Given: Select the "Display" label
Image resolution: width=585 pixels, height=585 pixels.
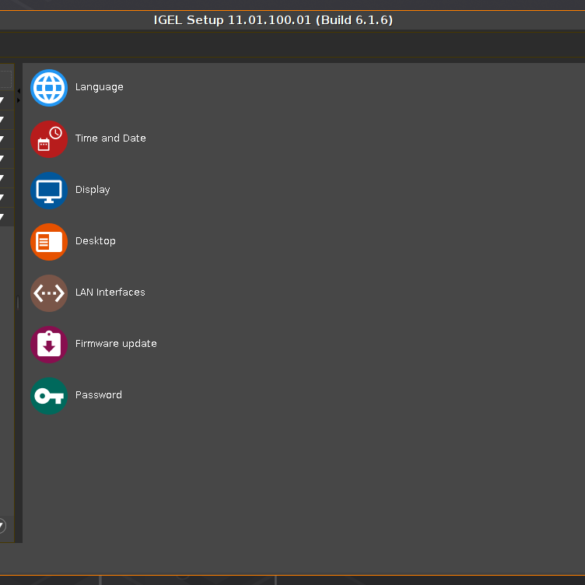Looking at the screenshot, I should (93, 190).
